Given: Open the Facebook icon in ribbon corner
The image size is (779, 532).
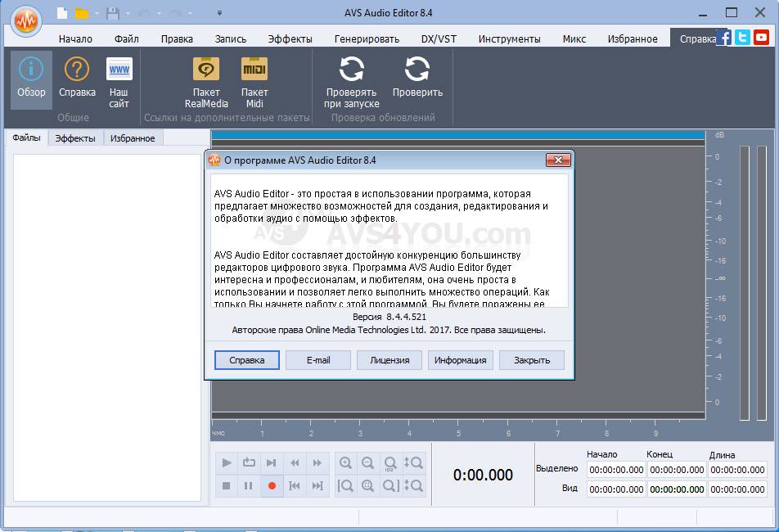Looking at the screenshot, I should pyautogui.click(x=723, y=38).
